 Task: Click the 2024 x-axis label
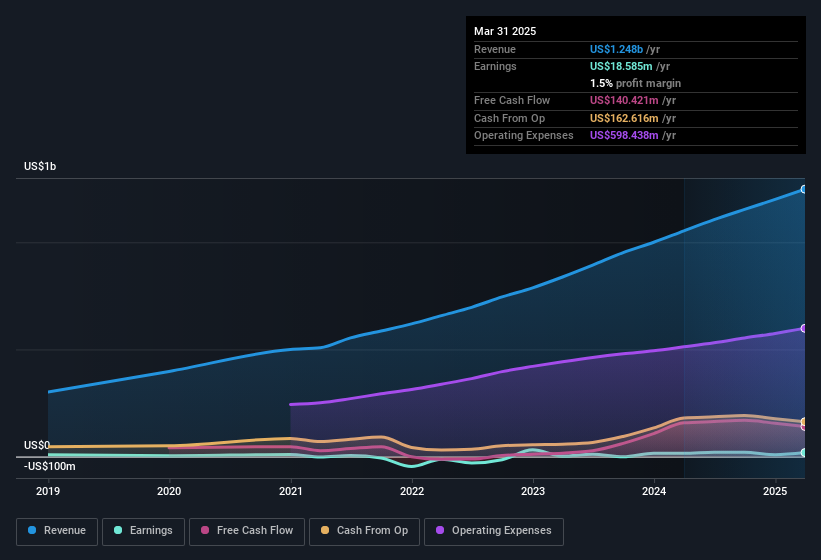[654, 491]
